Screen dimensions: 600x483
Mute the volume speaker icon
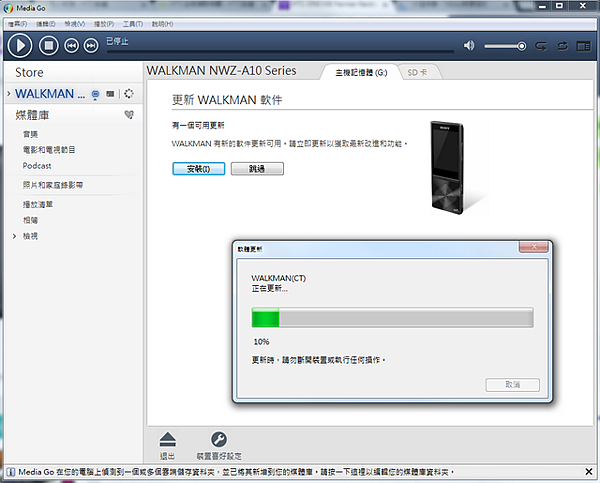coord(469,46)
